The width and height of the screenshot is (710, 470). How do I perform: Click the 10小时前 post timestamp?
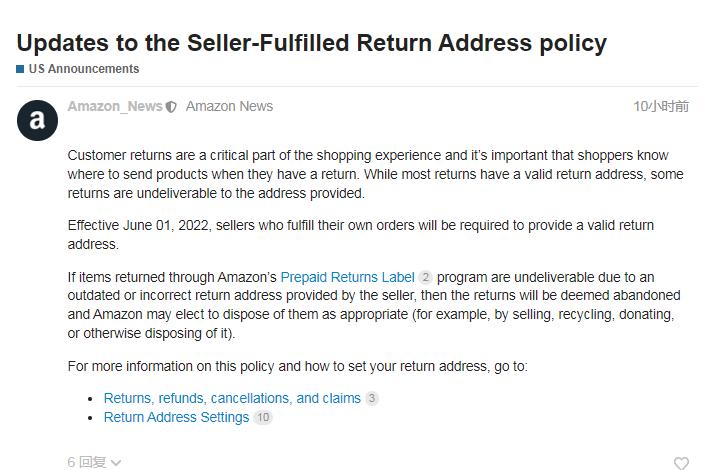click(661, 106)
